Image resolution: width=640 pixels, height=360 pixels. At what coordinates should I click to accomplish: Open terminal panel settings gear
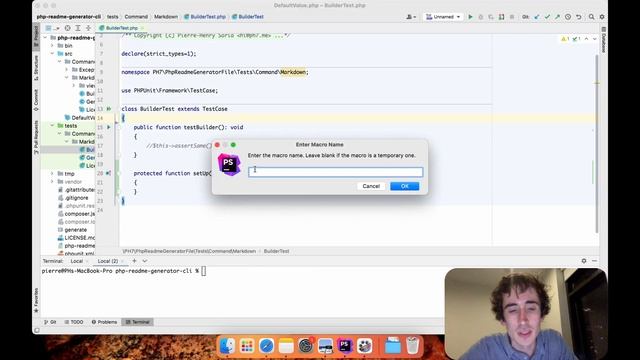[584, 261]
